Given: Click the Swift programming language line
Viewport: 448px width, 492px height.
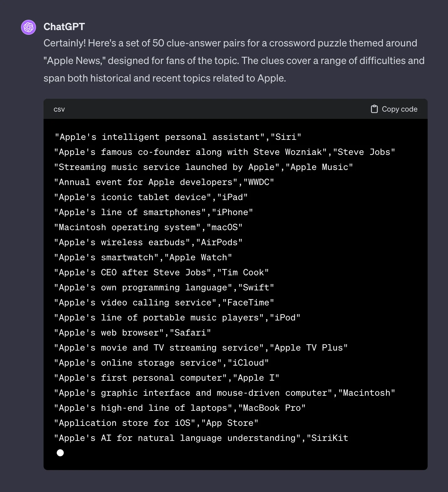Looking at the screenshot, I should click(164, 288).
